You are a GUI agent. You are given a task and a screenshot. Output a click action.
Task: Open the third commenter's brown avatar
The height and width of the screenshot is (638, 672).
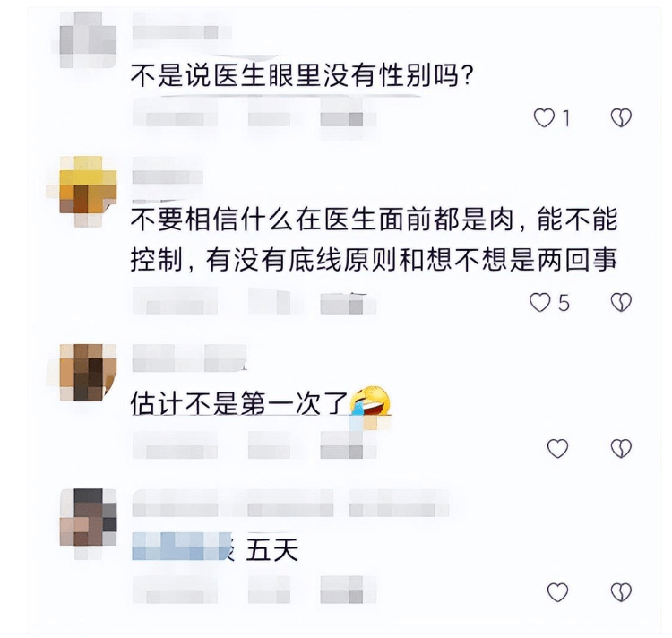[88, 373]
